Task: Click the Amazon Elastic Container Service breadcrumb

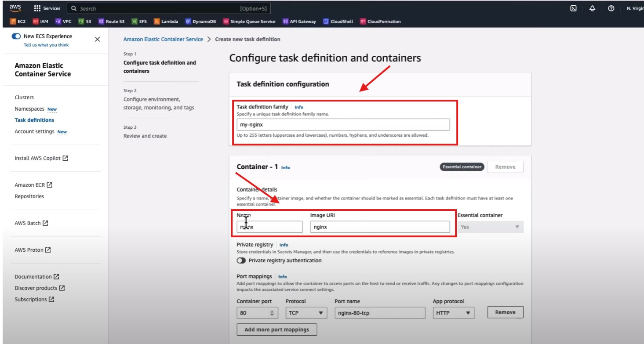Action: click(163, 39)
